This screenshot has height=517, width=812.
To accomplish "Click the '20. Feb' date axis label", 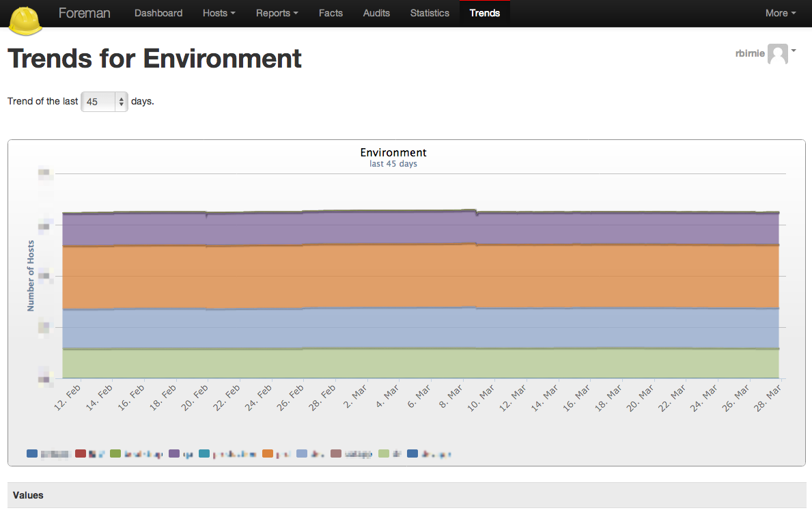I will (x=194, y=397).
